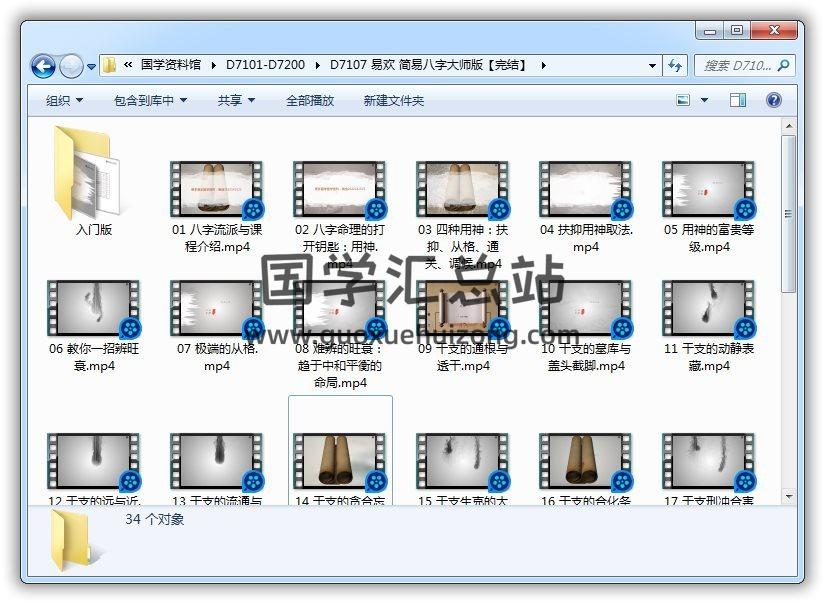Select video 16 干支的合化 thumbnail
This screenshot has width=825, height=604.
[586, 461]
